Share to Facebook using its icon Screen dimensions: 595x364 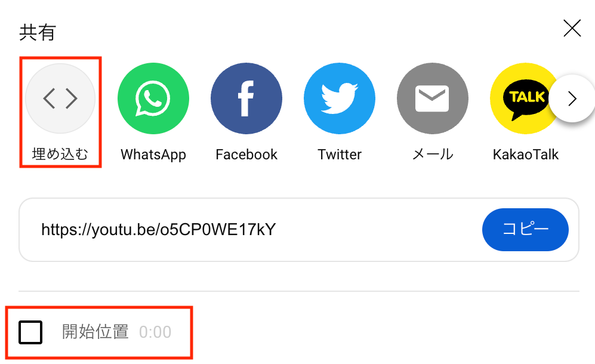(x=246, y=98)
